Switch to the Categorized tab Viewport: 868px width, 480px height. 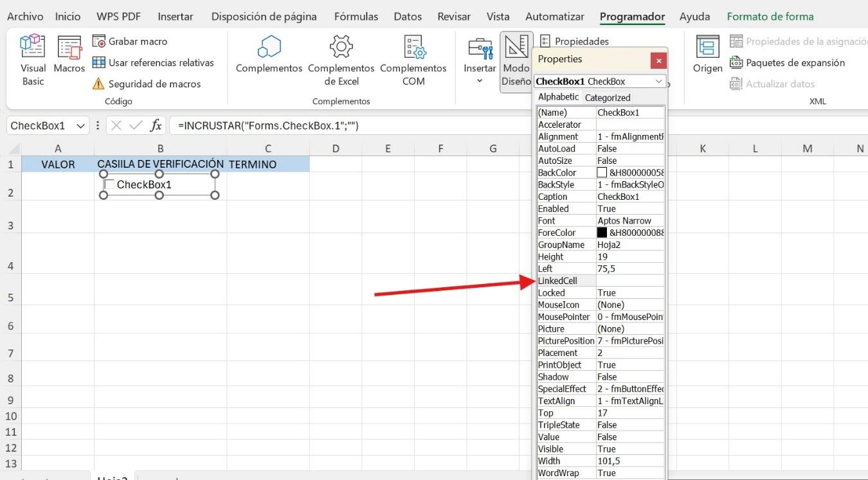[x=607, y=98]
